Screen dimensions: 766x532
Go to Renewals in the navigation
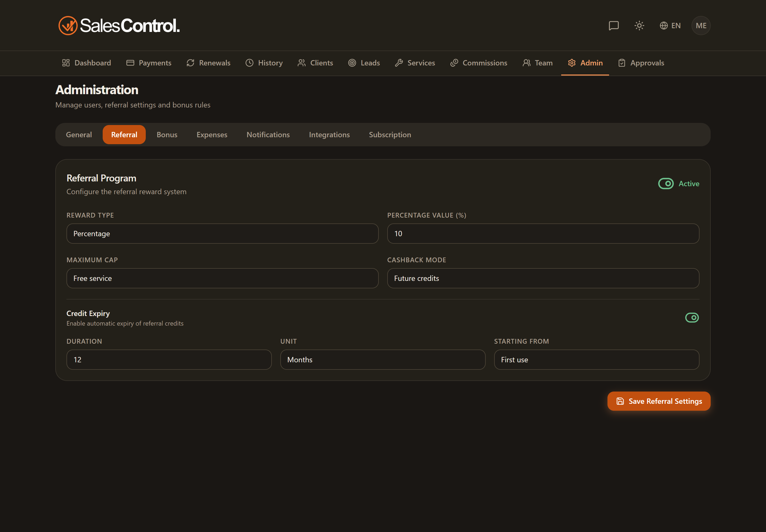click(208, 63)
